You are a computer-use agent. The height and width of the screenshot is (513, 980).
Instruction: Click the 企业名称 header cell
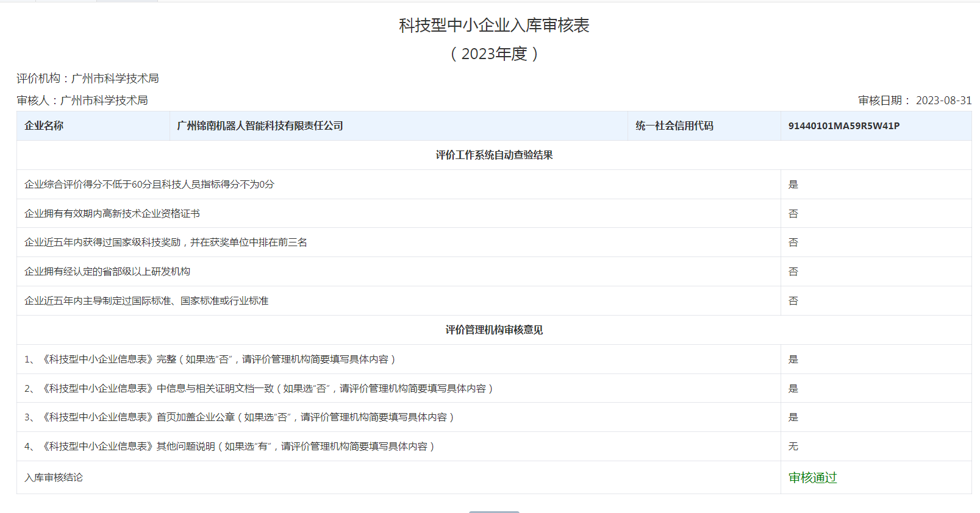click(44, 126)
